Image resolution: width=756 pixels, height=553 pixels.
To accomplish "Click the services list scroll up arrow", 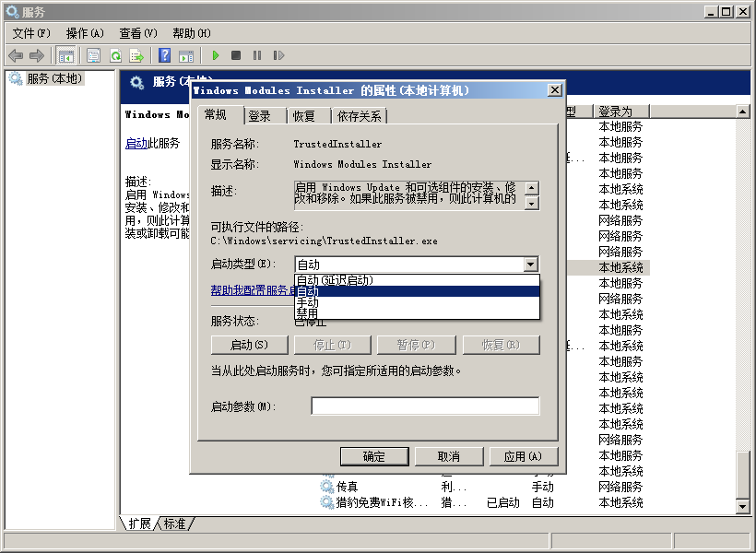I will pyautogui.click(x=743, y=112).
